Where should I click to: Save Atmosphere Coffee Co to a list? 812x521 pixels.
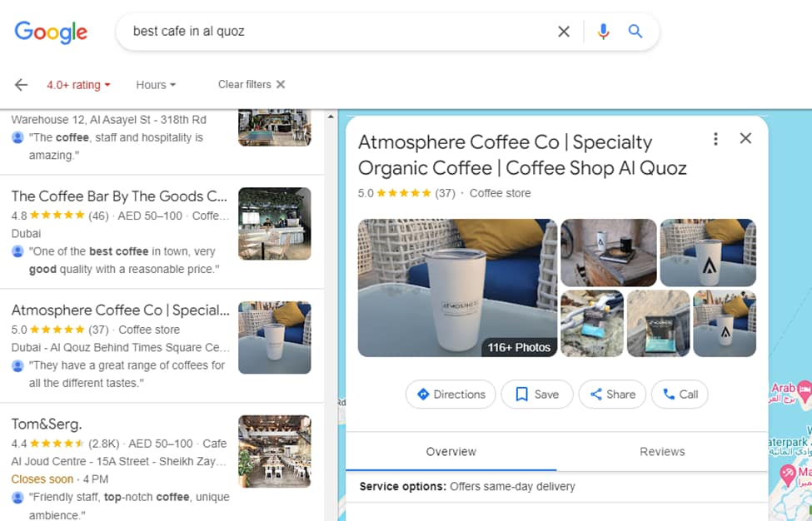[x=536, y=394]
